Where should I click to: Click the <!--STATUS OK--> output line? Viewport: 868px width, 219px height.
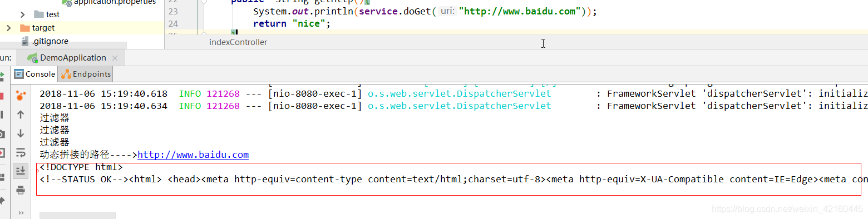(x=453, y=179)
